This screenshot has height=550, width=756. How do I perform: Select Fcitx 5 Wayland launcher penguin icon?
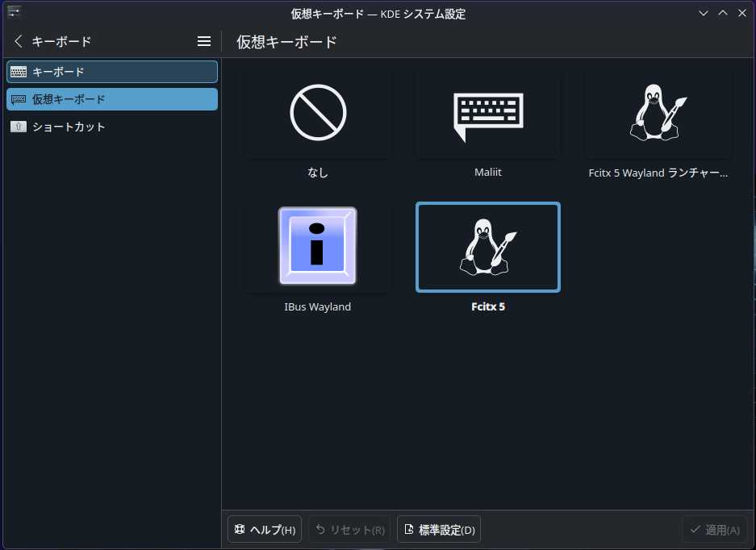[658, 113]
